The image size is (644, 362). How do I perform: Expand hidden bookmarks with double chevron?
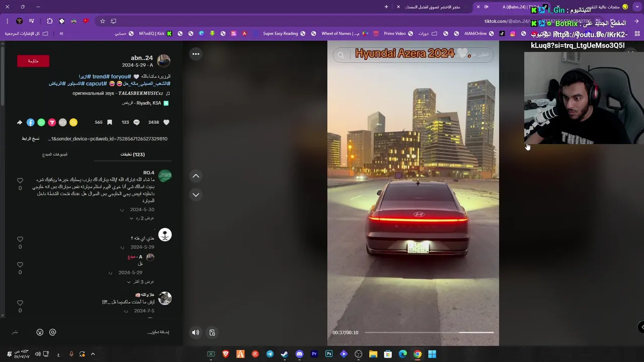tap(61, 34)
